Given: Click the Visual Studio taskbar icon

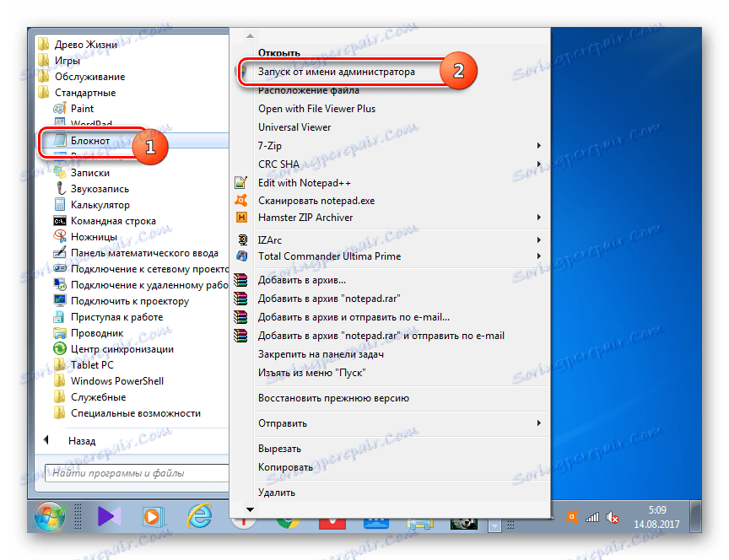Looking at the screenshot, I should [109, 517].
